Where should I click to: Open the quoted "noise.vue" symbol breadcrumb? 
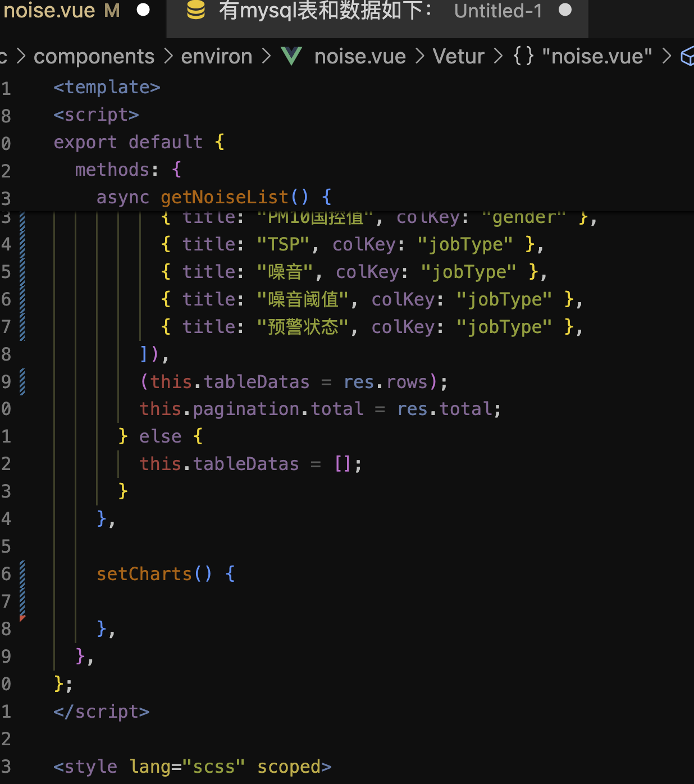coord(597,56)
